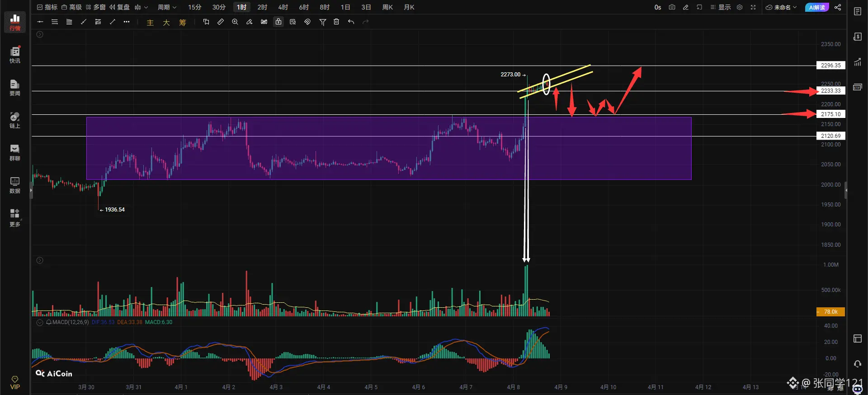Click the funnel filter icon
Screen dimensions: 868x395
click(323, 22)
